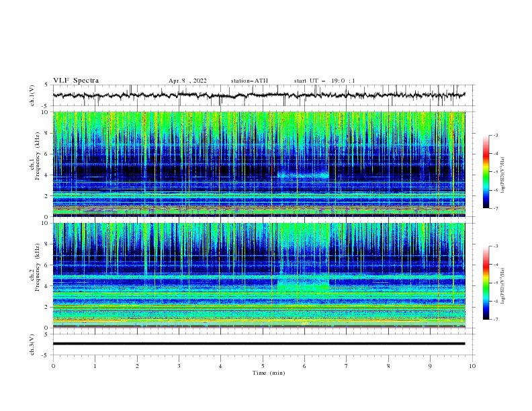The width and height of the screenshot is (532, 411).
Task: Click the '8' tick on ch.1 frequency axis
Action: tap(47, 133)
